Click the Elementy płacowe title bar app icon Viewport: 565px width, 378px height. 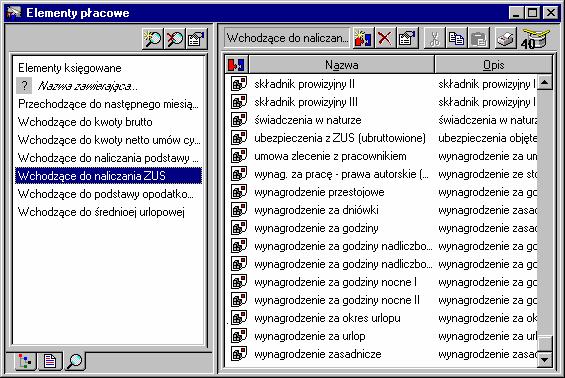click(x=14, y=13)
